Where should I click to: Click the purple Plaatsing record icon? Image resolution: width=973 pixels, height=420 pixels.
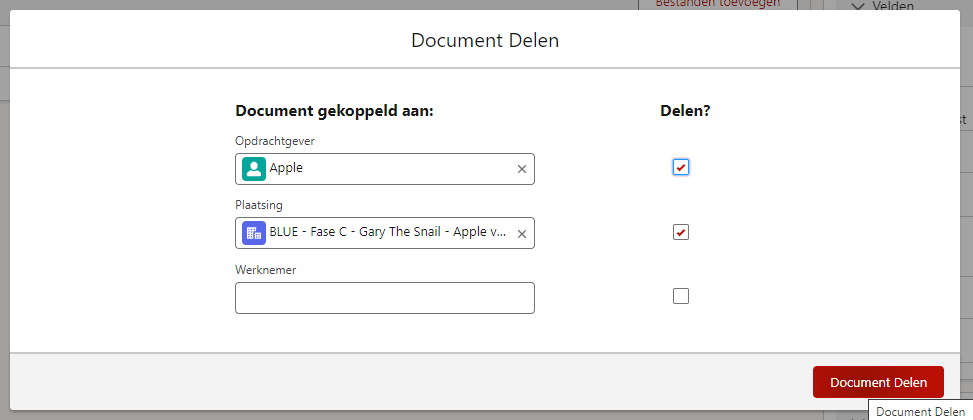[x=254, y=233]
